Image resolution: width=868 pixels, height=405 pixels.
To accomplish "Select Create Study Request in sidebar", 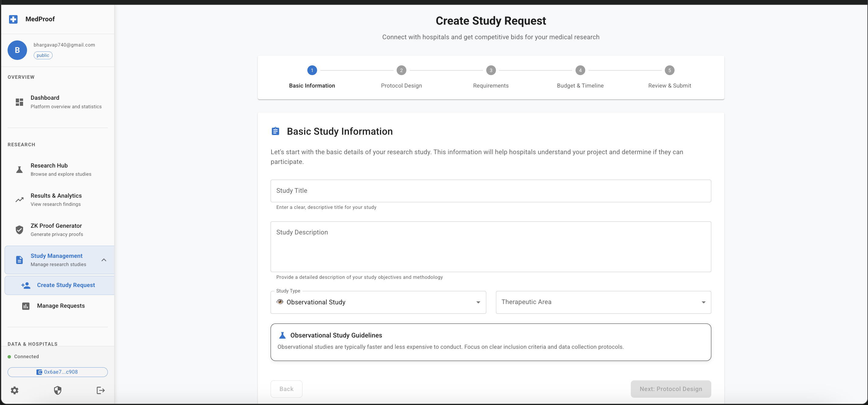I will (x=66, y=285).
